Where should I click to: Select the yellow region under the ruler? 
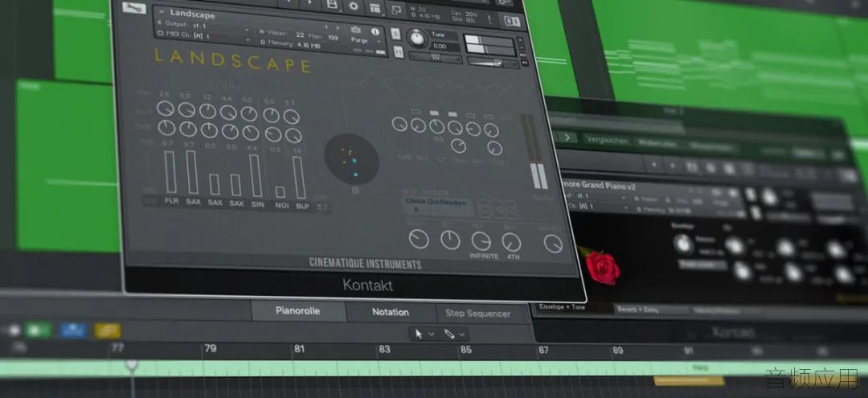690,380
